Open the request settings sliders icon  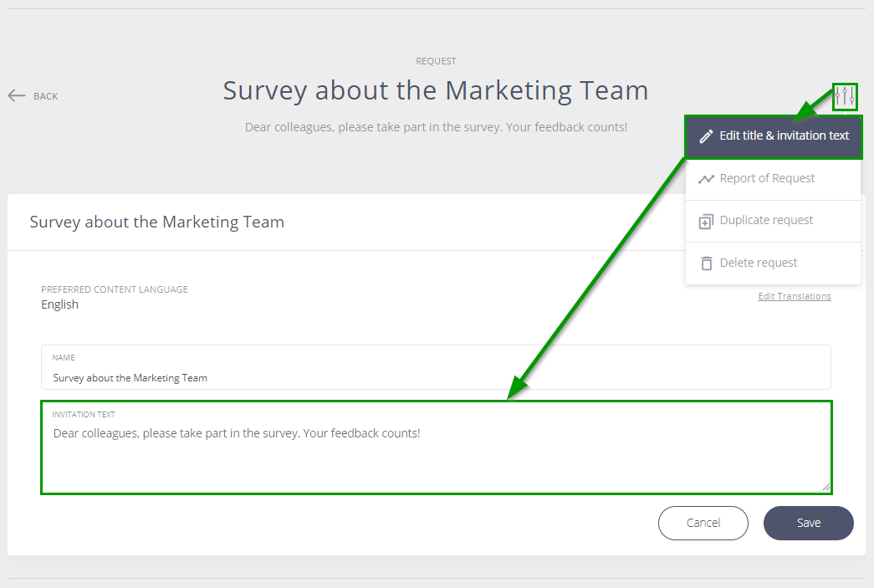click(845, 97)
